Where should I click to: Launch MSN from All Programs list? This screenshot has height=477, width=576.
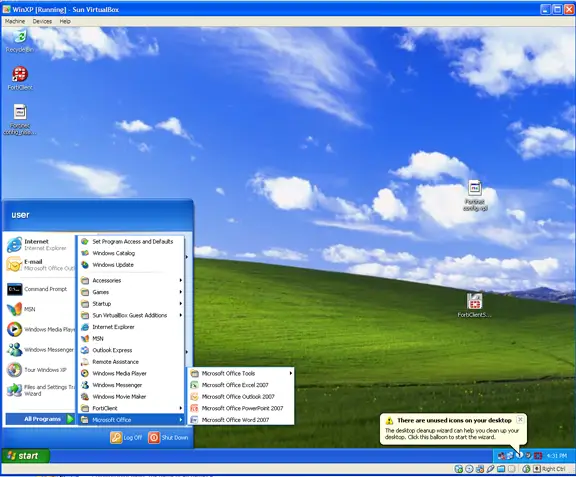(x=132, y=338)
